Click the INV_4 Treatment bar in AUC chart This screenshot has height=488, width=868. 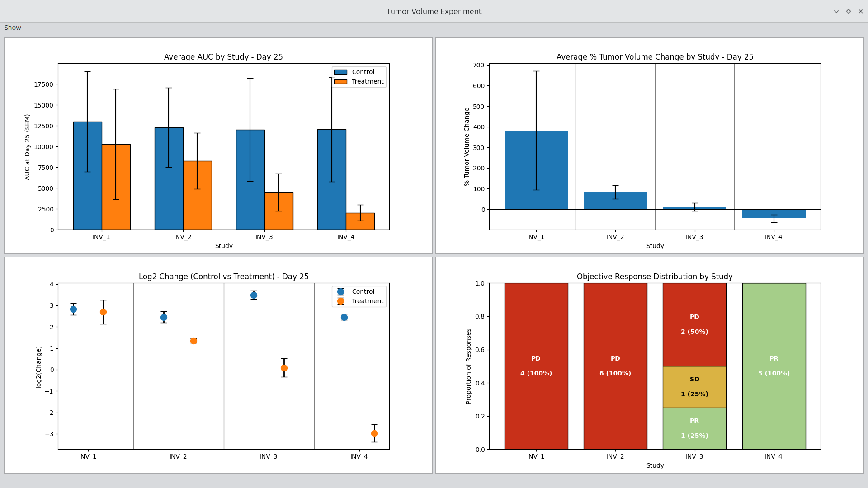360,221
